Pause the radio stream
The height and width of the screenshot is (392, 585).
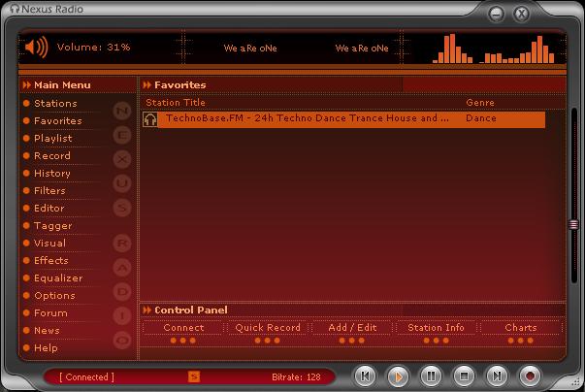click(431, 376)
